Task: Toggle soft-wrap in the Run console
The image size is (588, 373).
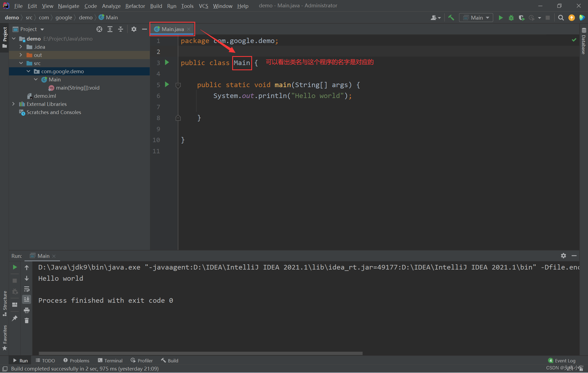Action: 27,289
